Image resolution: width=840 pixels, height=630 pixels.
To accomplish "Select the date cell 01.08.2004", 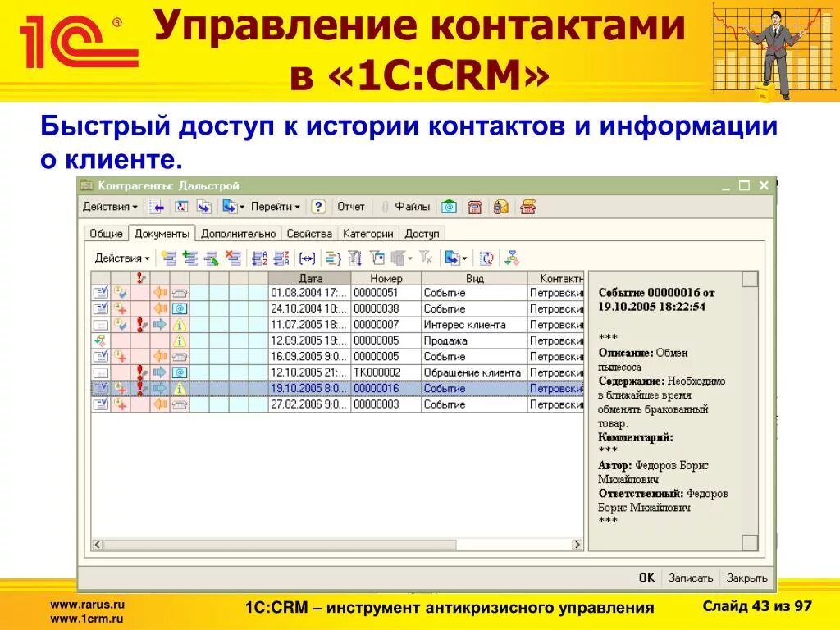I will [309, 293].
